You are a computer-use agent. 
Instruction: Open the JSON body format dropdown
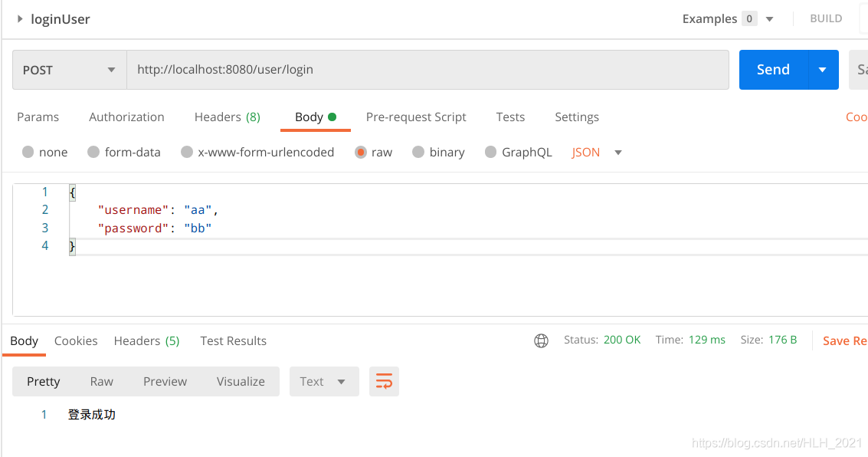(x=597, y=153)
